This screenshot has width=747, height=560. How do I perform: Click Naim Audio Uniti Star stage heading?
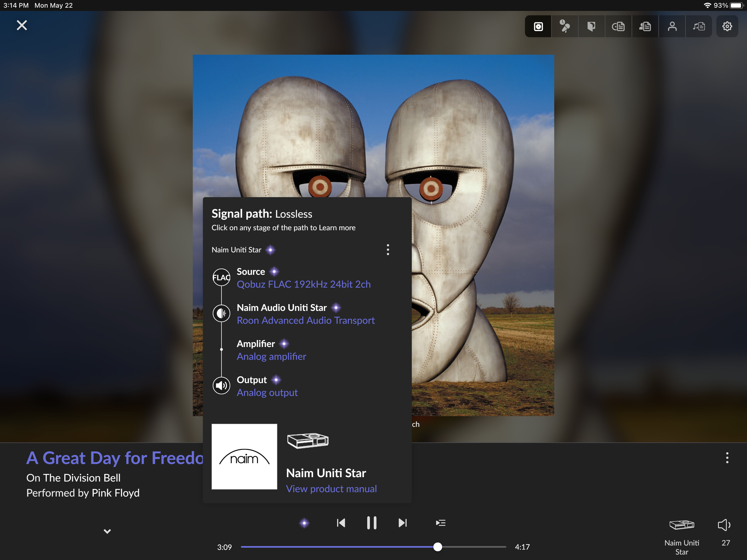282,308
